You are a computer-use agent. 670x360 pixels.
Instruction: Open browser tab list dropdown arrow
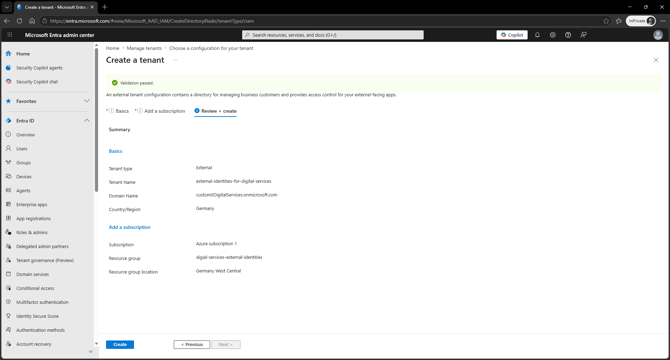click(7, 7)
